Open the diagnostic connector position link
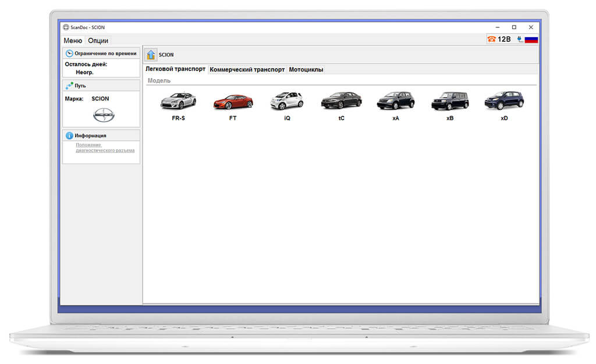The width and height of the screenshot is (596, 364). pyautogui.click(x=105, y=148)
